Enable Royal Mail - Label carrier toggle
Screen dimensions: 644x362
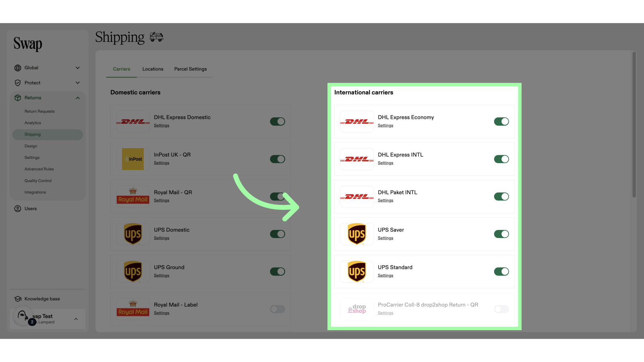(277, 309)
